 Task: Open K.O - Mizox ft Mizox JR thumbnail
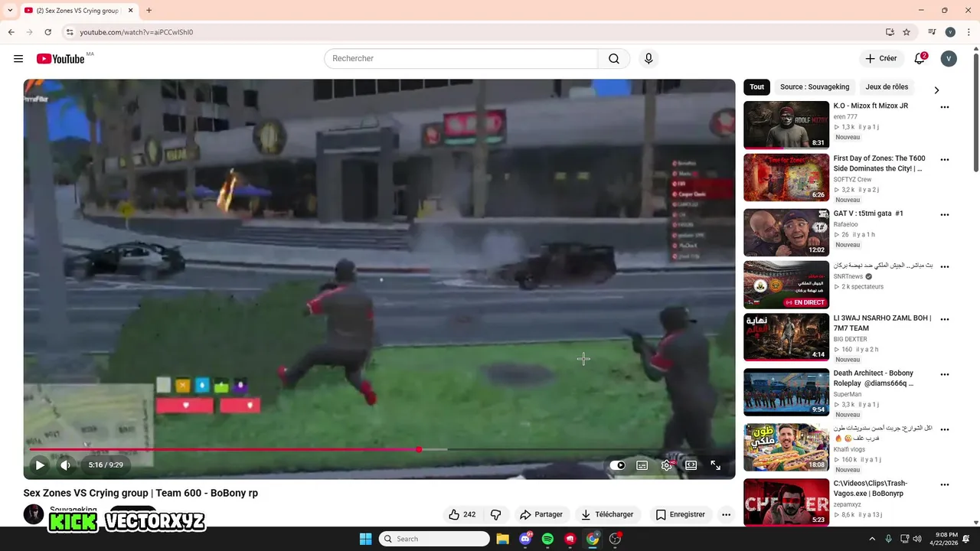pos(786,125)
